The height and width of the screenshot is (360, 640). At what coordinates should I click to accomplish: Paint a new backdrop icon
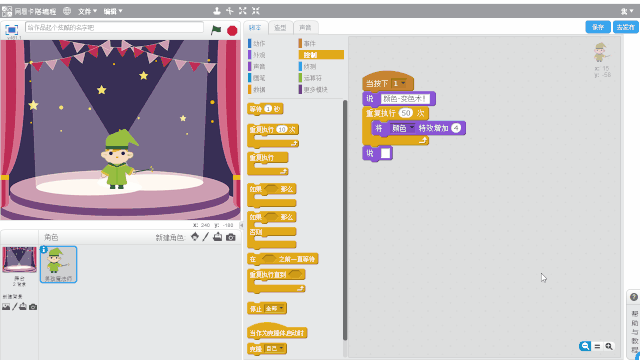click(15, 307)
